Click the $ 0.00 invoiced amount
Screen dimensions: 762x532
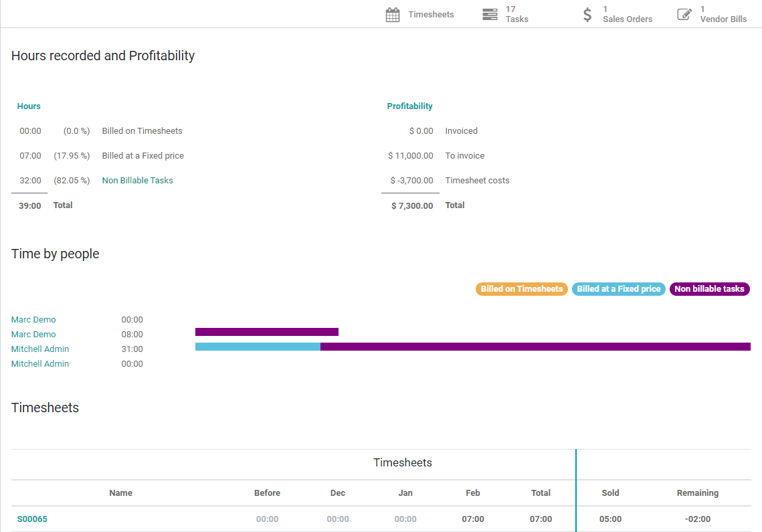point(421,130)
